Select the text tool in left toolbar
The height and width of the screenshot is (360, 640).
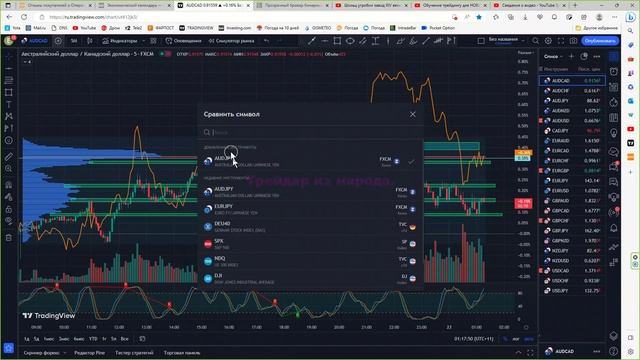[9, 104]
